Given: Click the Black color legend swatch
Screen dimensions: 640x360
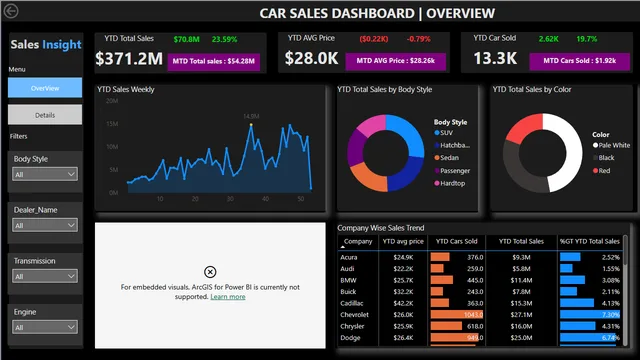Looking at the screenshot, I should click(x=596, y=158).
